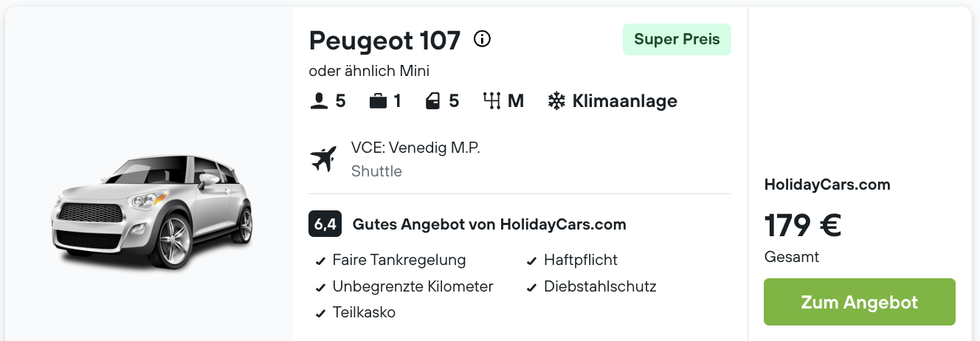Viewport: 980px width, 341px height.
Task: Click the snowflake Klimaanlage icon
Action: (556, 101)
